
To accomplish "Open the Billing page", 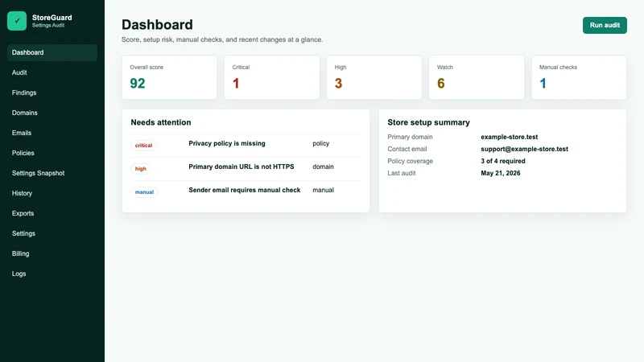I will (x=52, y=253).
